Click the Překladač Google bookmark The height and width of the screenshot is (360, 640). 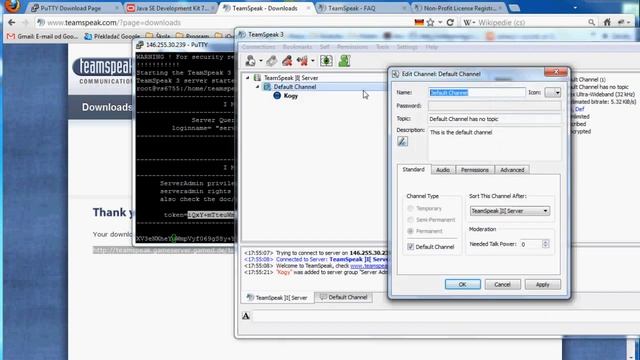112,36
